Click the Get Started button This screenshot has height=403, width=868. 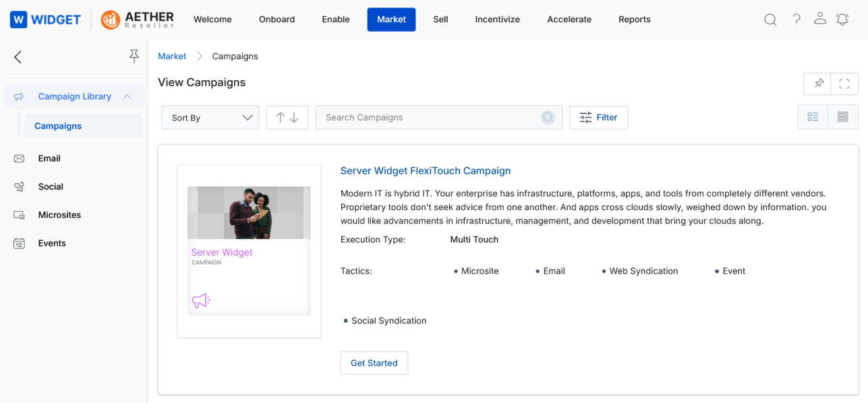374,363
